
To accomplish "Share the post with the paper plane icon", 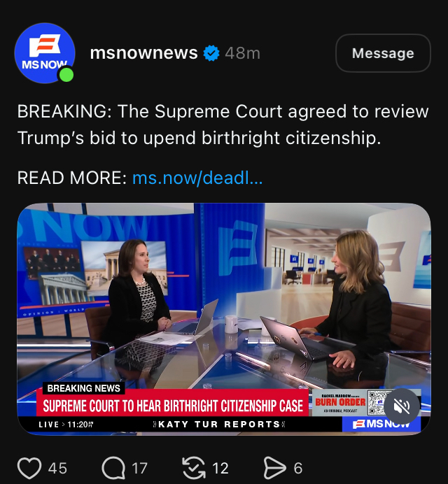I will pyautogui.click(x=274, y=468).
